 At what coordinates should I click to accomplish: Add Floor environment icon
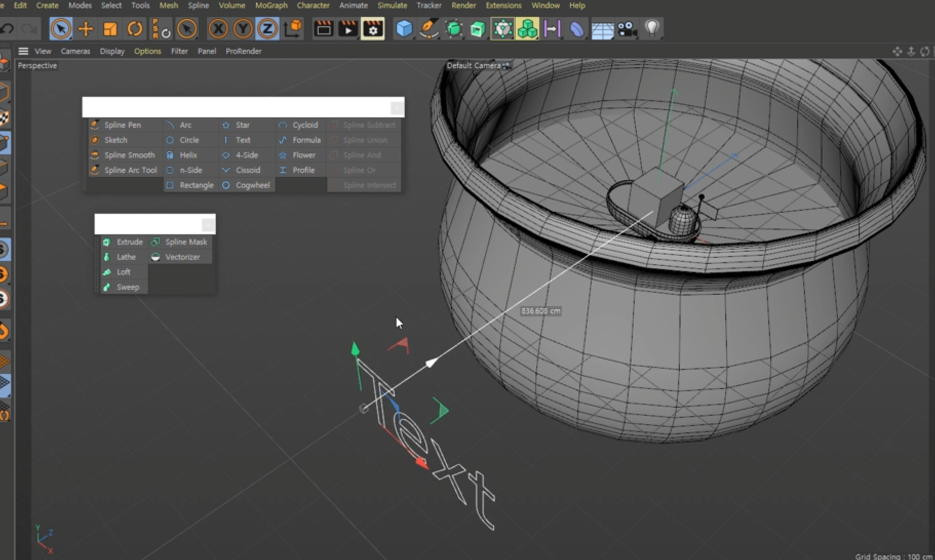602,29
